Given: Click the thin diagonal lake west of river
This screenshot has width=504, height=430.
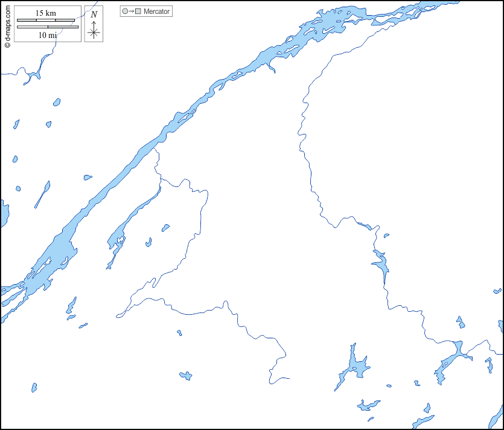Looking at the screenshot, I should coord(42,194).
